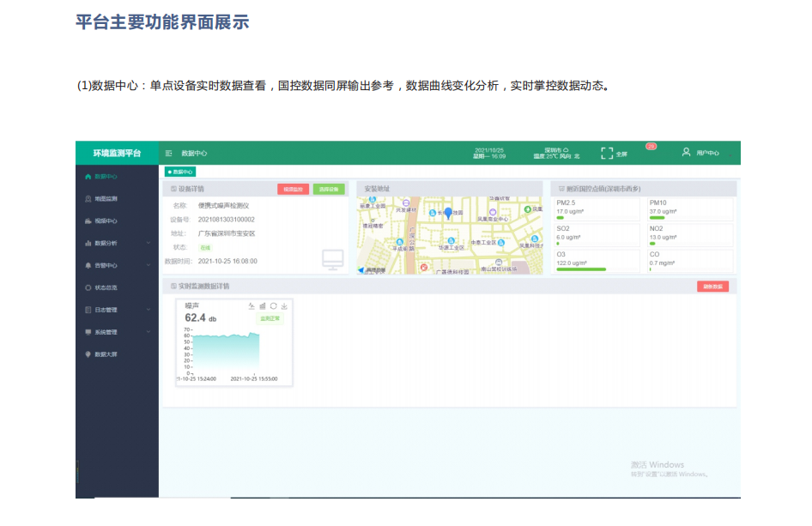The width and height of the screenshot is (812, 526).
Task: Click the device name 便携式噪声检测仪
Action: pyautogui.click(x=224, y=206)
